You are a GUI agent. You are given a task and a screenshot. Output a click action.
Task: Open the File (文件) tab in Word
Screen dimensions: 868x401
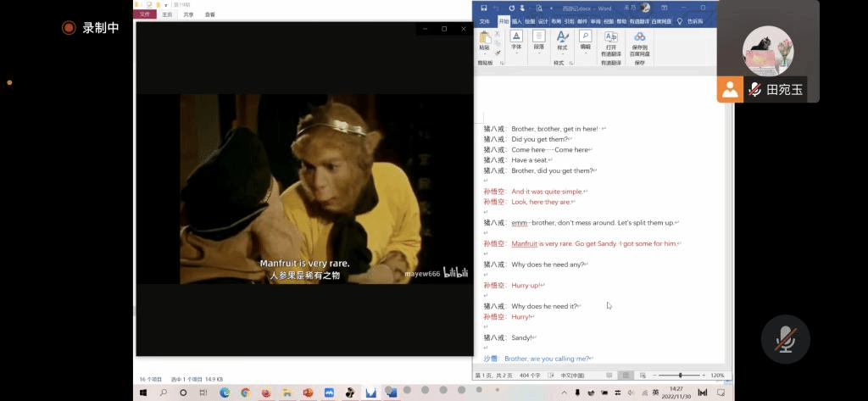click(485, 21)
